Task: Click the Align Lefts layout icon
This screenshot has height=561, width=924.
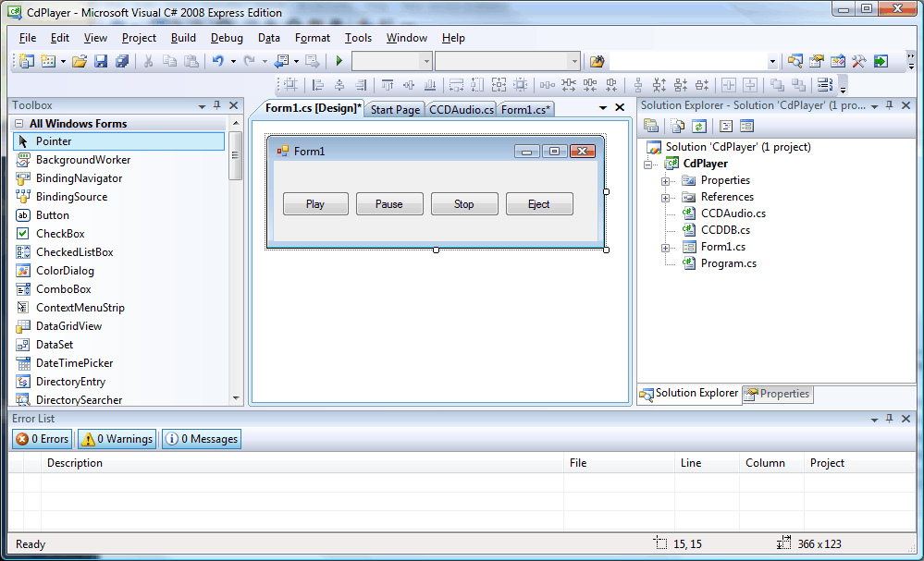Action: (x=318, y=85)
